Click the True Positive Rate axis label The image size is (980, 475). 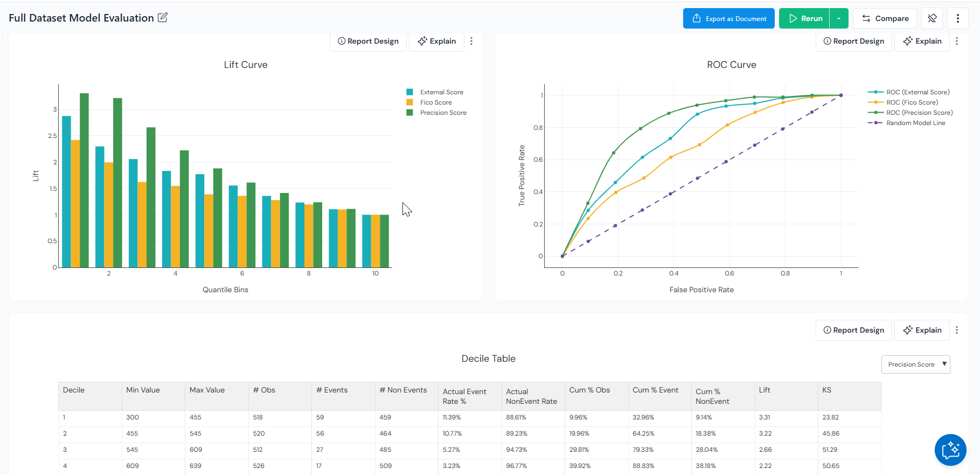pos(522,176)
